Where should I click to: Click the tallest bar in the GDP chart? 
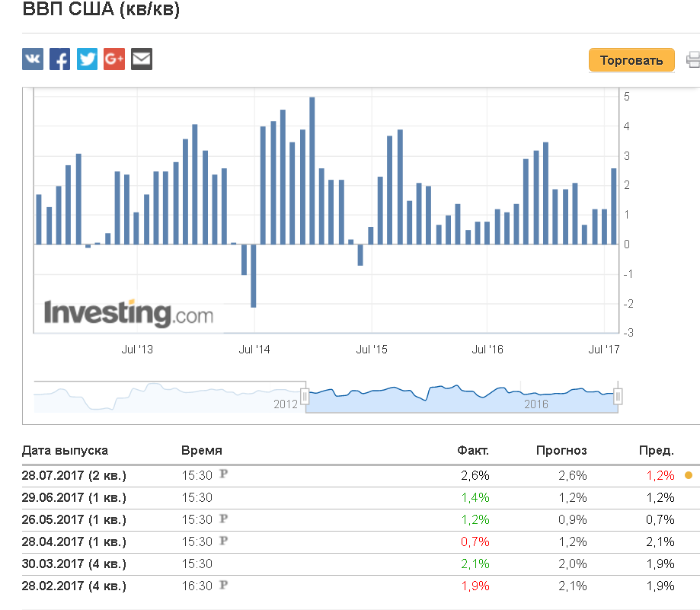coord(312,171)
